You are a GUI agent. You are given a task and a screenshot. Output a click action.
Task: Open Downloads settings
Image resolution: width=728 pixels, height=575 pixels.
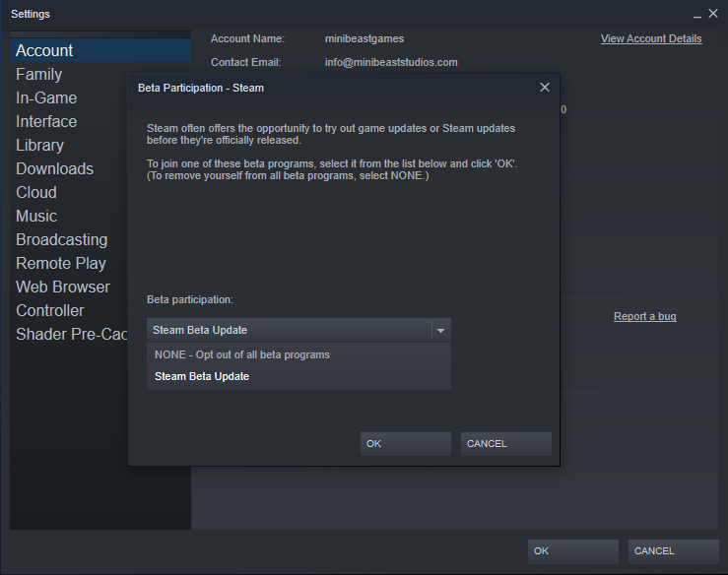click(54, 168)
